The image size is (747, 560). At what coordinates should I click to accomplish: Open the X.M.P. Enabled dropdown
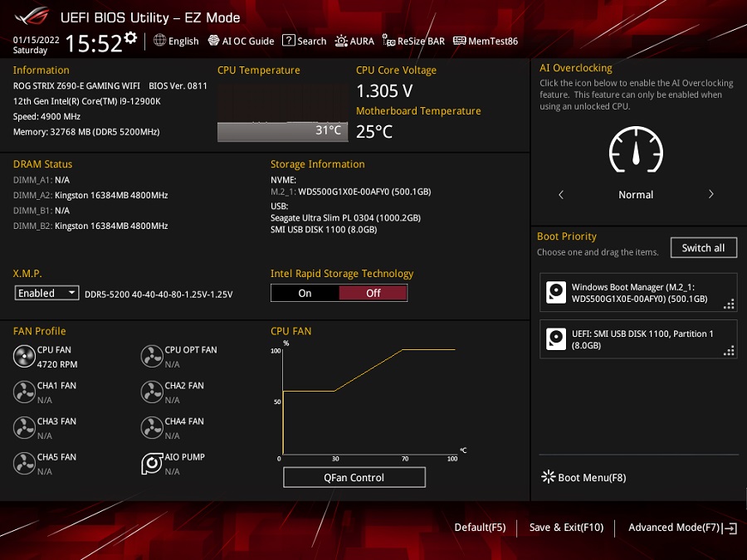pyautogui.click(x=46, y=293)
